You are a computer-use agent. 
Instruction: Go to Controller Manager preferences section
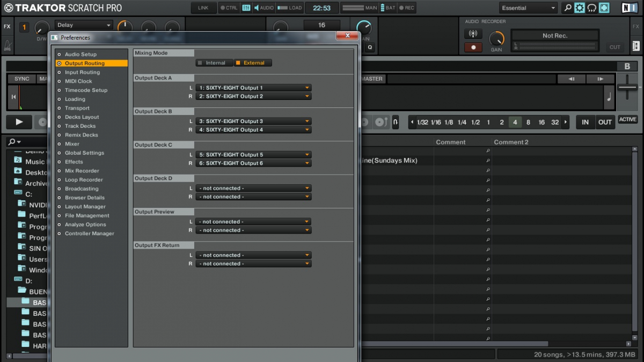(89, 234)
